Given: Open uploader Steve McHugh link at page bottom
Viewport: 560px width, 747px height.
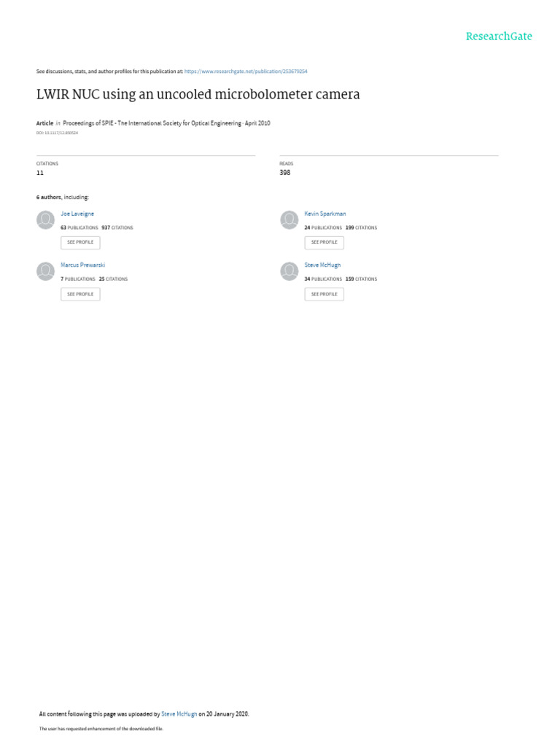Looking at the screenshot, I should (179, 714).
